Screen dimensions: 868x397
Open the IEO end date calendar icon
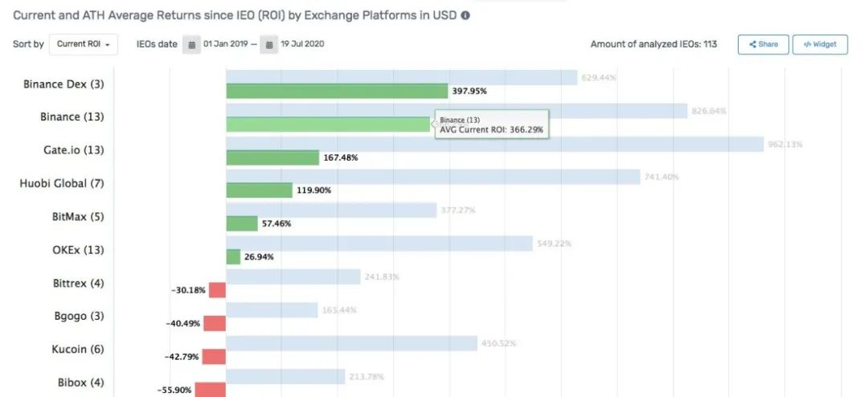tap(271, 45)
